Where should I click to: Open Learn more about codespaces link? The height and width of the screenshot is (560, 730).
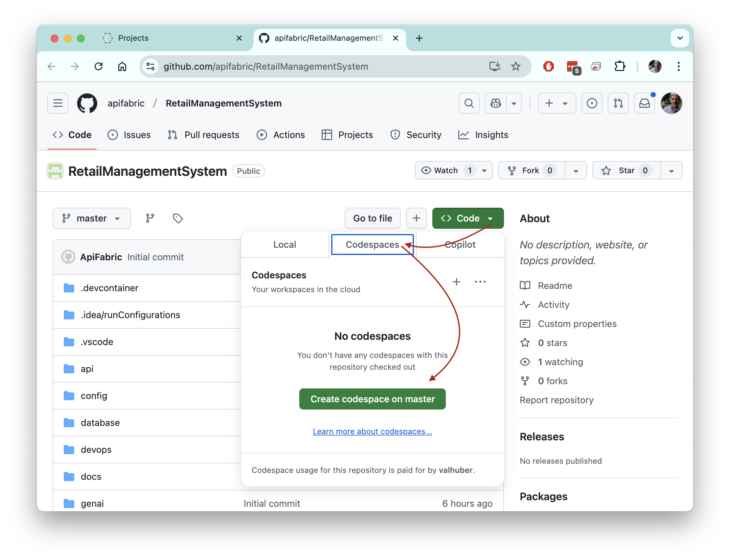coord(372,431)
